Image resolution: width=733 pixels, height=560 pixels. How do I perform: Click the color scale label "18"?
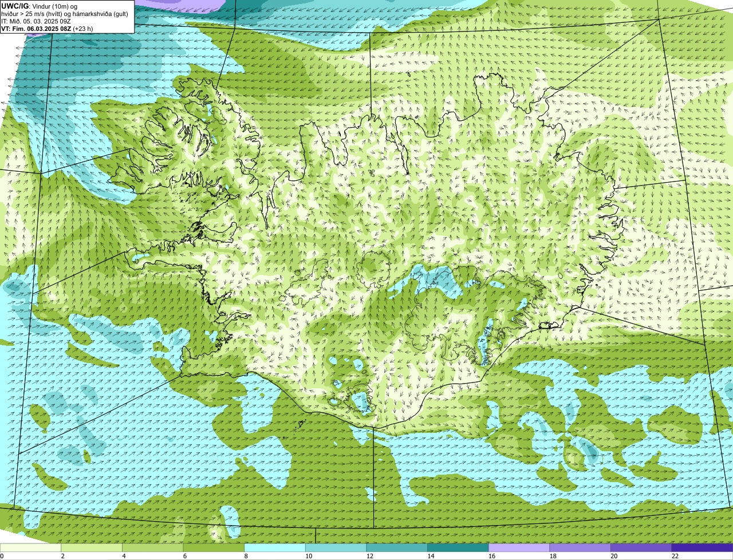[553, 556]
